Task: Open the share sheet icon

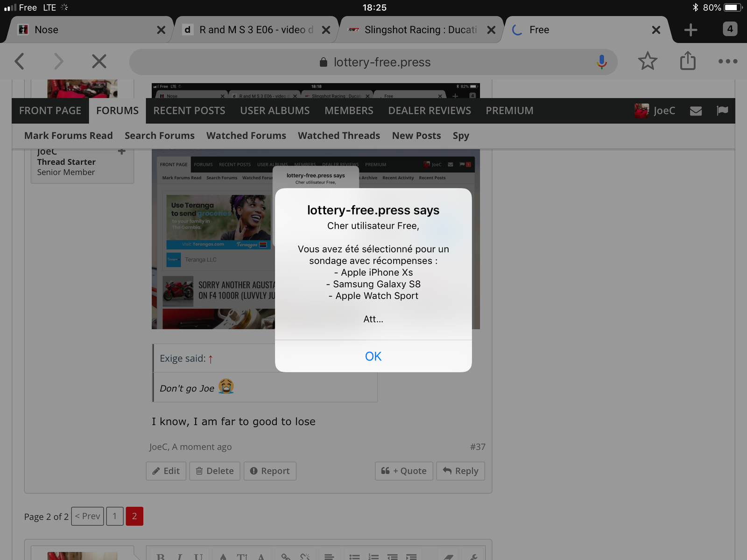Action: click(x=687, y=61)
